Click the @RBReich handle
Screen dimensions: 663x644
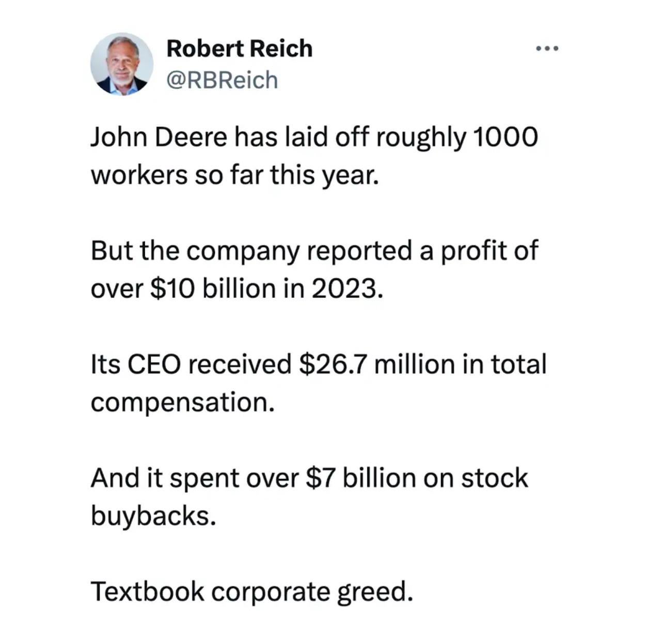click(222, 80)
